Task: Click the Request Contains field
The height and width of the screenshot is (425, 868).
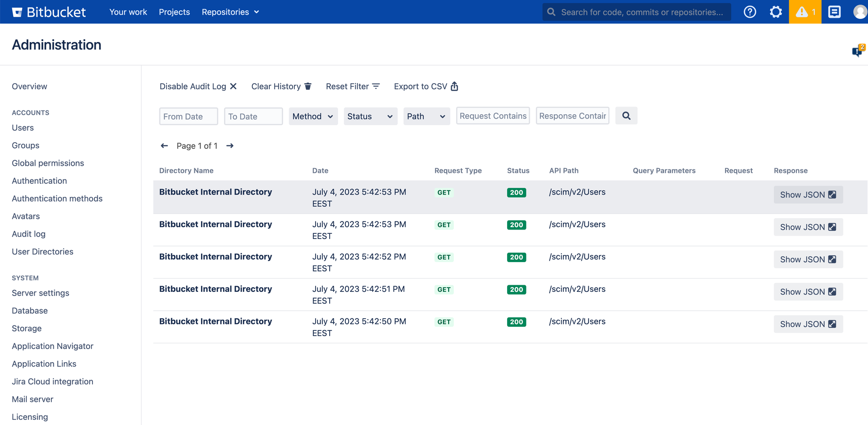Action: [493, 116]
